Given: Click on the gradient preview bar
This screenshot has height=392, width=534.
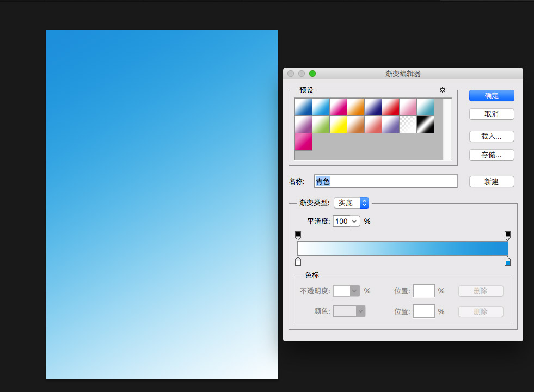Looking at the screenshot, I should [403, 249].
